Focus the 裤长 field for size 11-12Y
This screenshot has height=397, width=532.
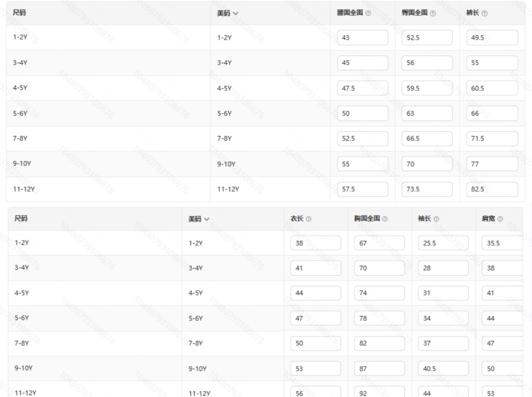pyautogui.click(x=492, y=189)
